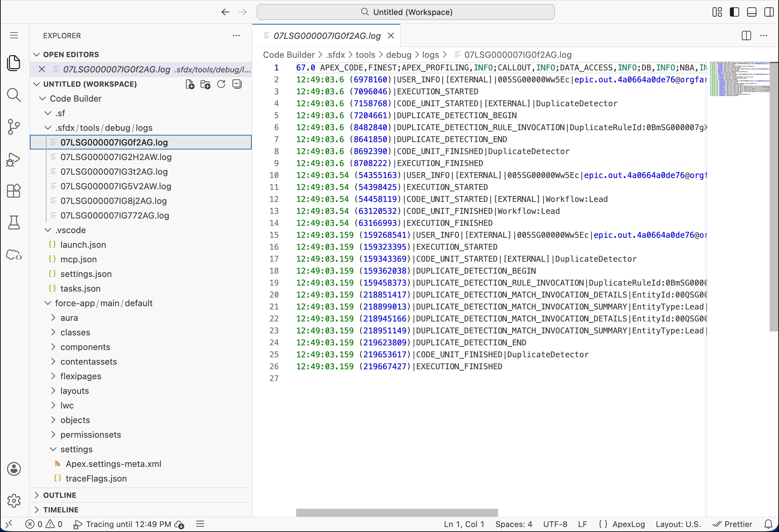Image resolution: width=779 pixels, height=532 pixels.
Task: Split the editor to the right
Action: 746,36
